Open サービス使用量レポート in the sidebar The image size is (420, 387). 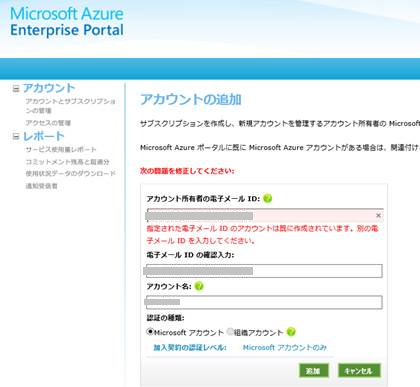[61, 149]
